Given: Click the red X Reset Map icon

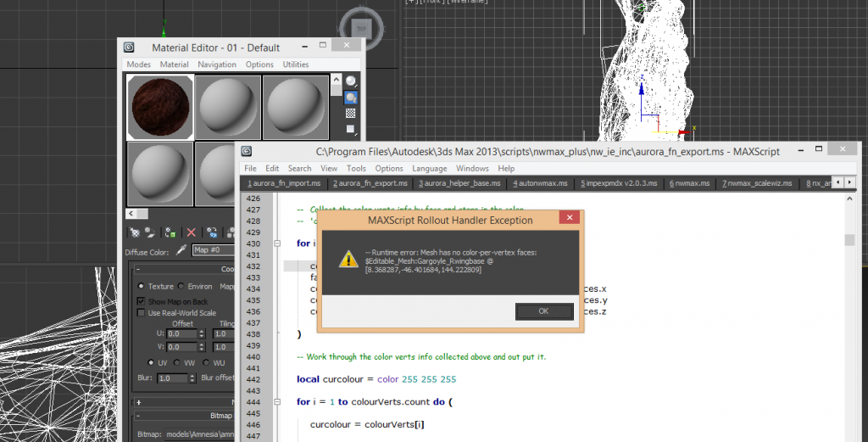Looking at the screenshot, I should [191, 232].
